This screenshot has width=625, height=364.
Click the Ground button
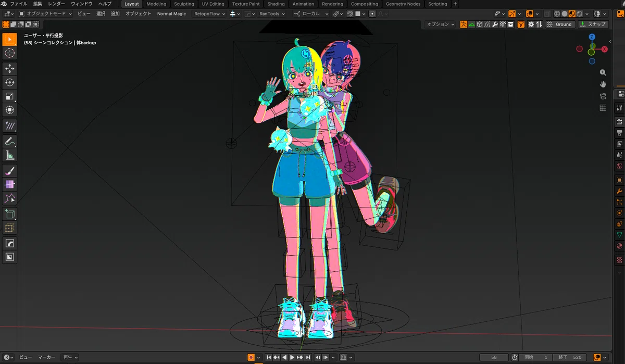click(560, 24)
